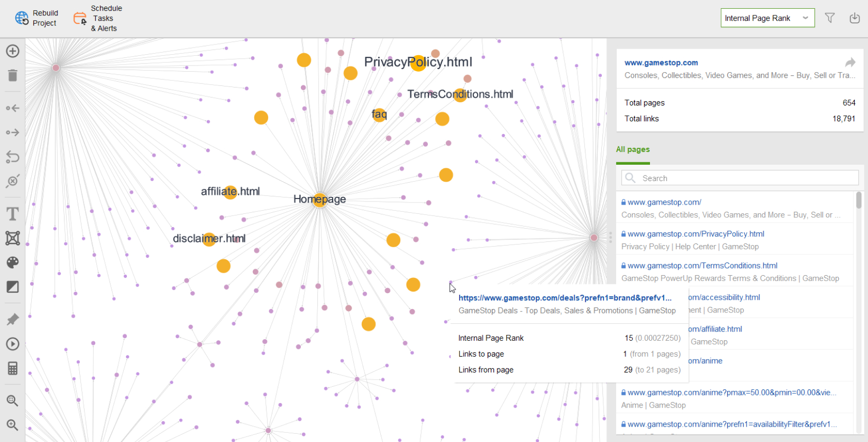Click the pin nodes icon
This screenshot has height=442, width=868.
tap(13, 319)
